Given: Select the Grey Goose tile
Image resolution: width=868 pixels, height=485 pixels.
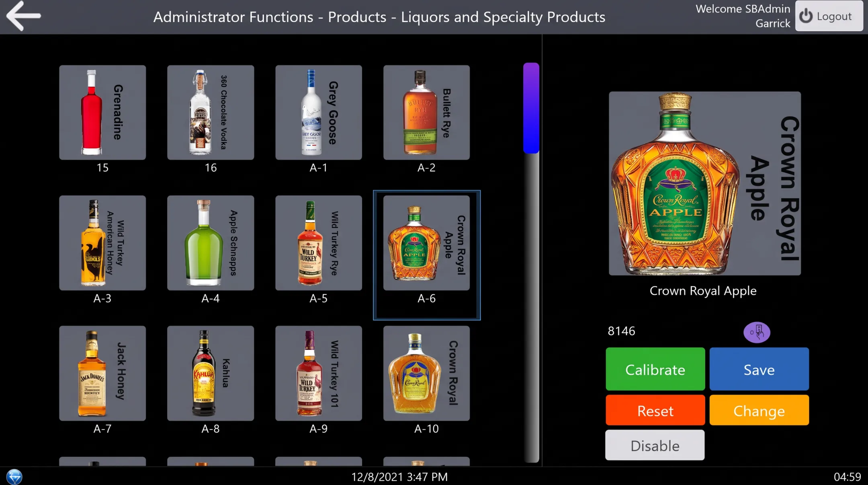Looking at the screenshot, I should 319,113.
